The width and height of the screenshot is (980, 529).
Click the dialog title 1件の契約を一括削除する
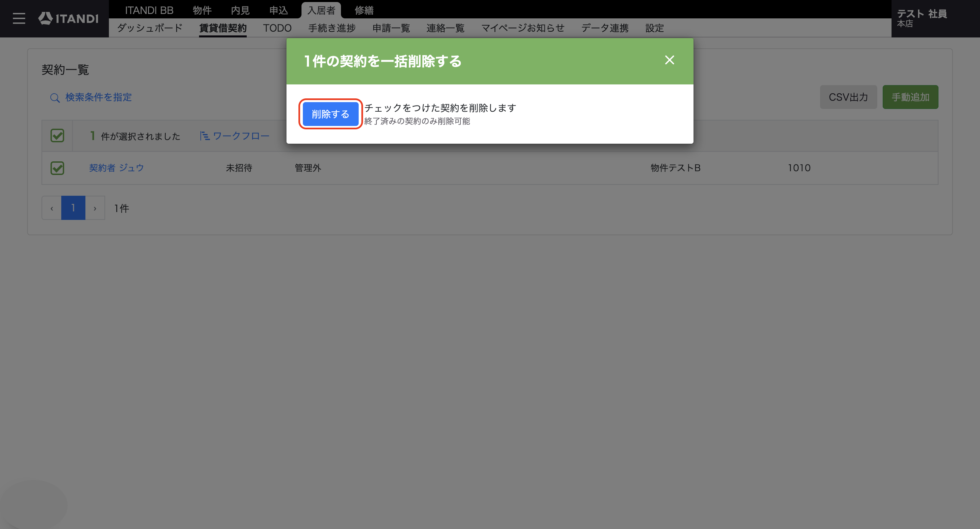(383, 61)
